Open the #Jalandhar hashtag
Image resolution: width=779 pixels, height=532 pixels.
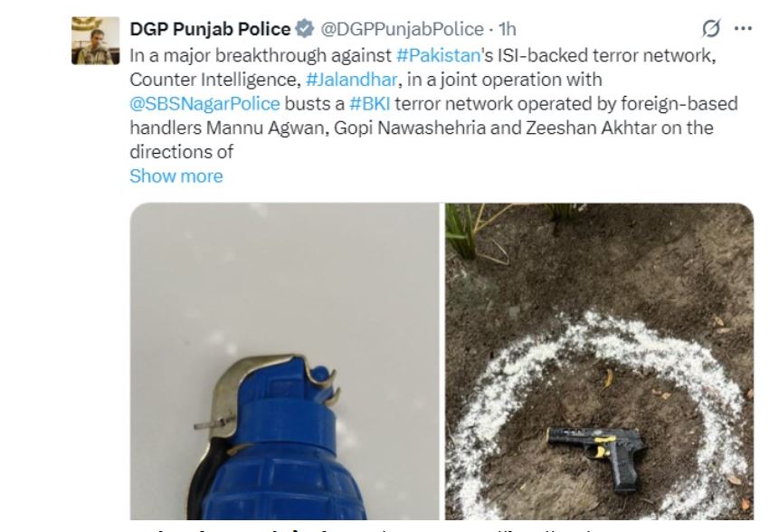351,80
